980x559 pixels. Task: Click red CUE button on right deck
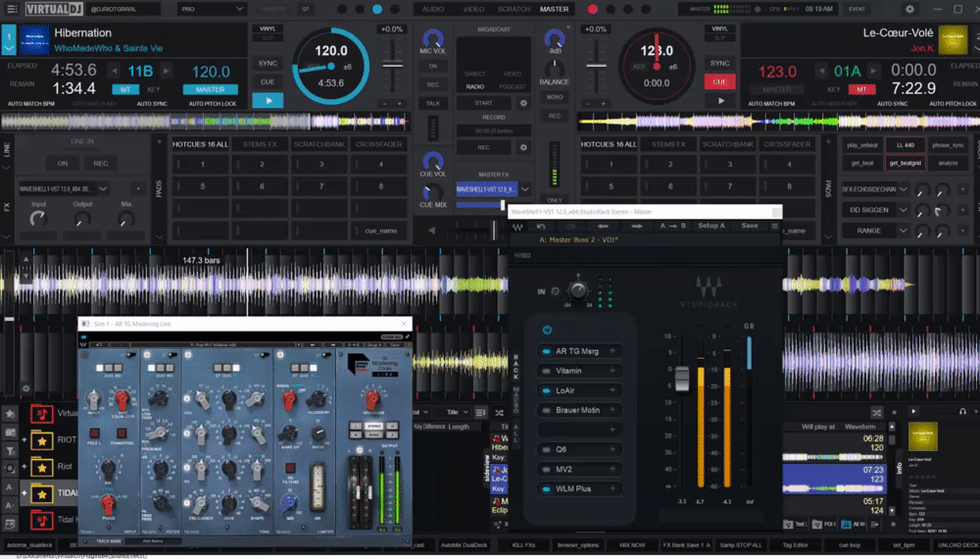(x=720, y=82)
